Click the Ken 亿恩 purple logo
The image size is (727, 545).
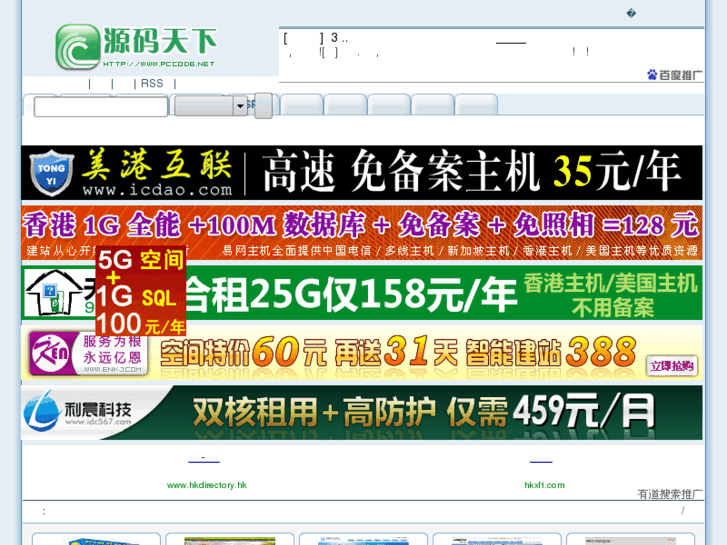point(50,353)
